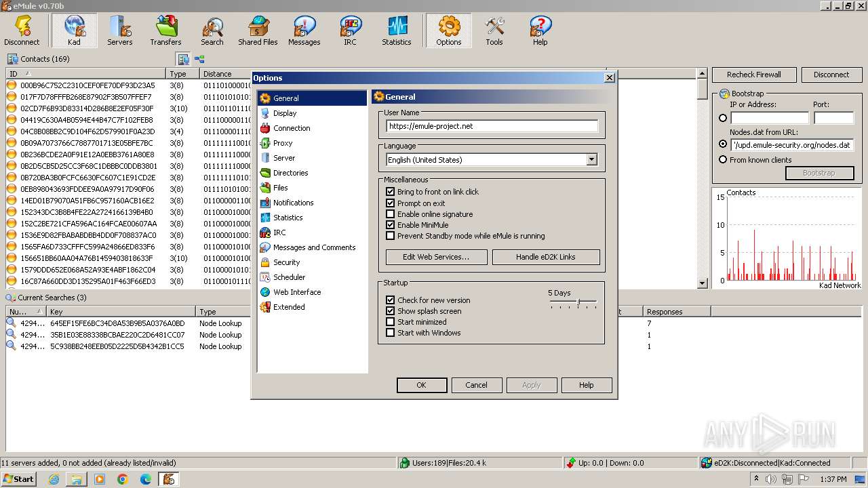Toggle Prompt on exit checkbox

390,203
